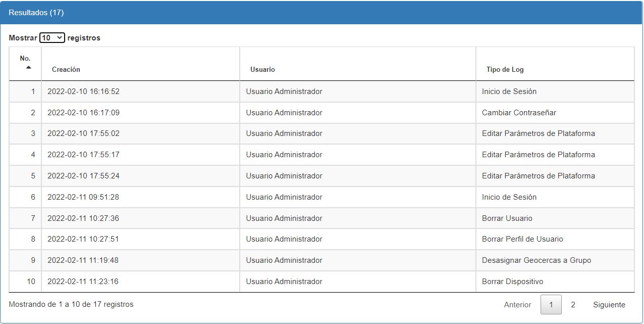The height and width of the screenshot is (324, 644).
Task: Click timestamp 2022-02-10 16:16:52
Action: (83, 91)
